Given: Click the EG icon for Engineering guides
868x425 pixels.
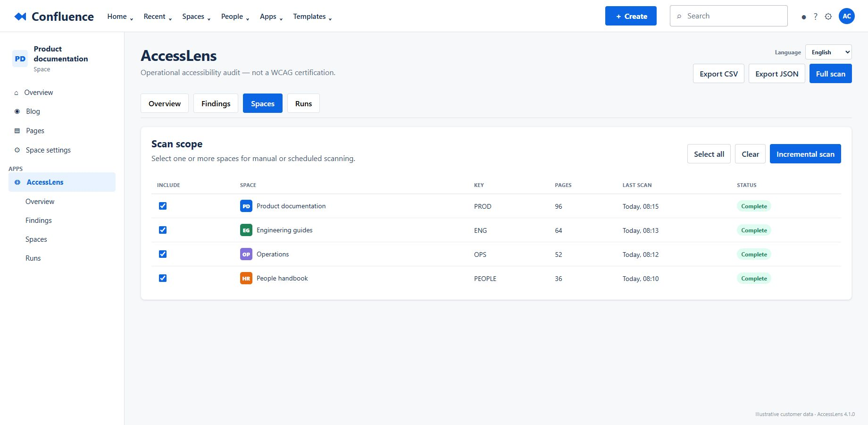Looking at the screenshot, I should coord(246,230).
